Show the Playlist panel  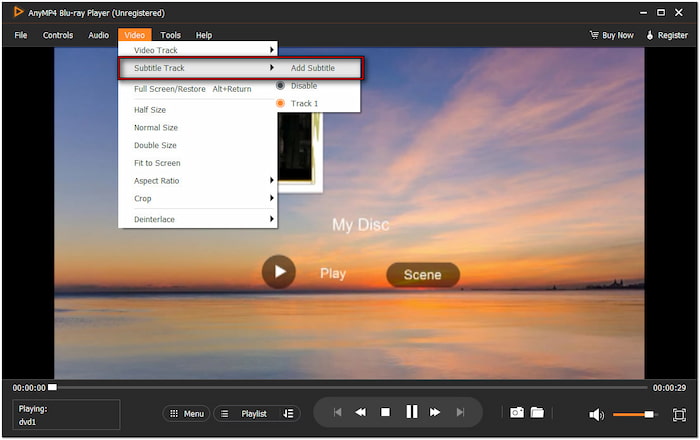[x=254, y=414]
